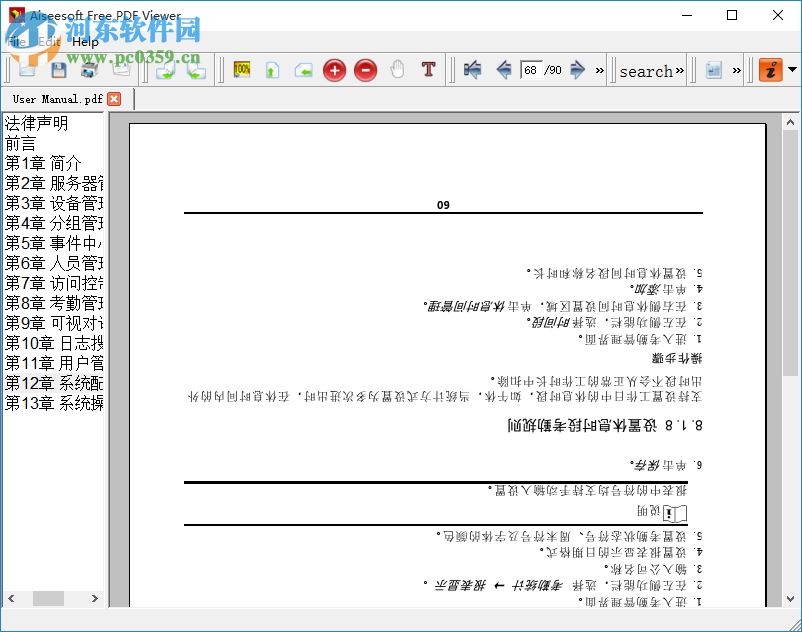
Task: Open the File menu
Action: coord(16,42)
